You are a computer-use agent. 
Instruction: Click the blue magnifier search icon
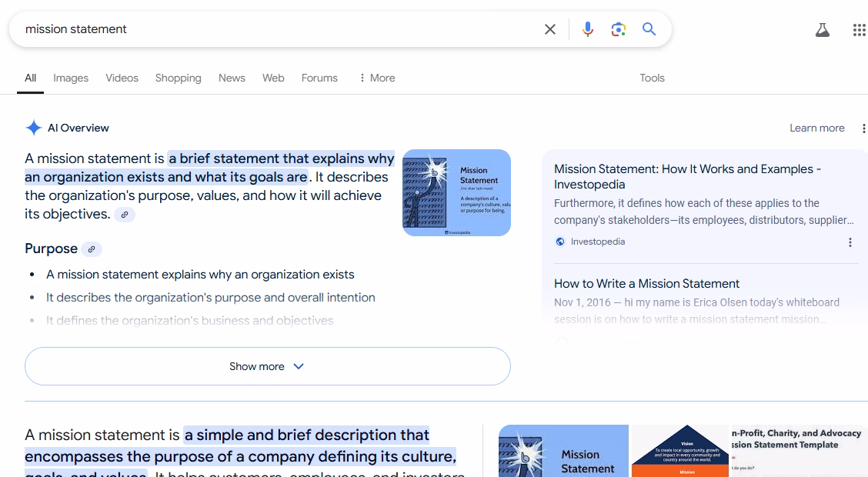pyautogui.click(x=649, y=29)
